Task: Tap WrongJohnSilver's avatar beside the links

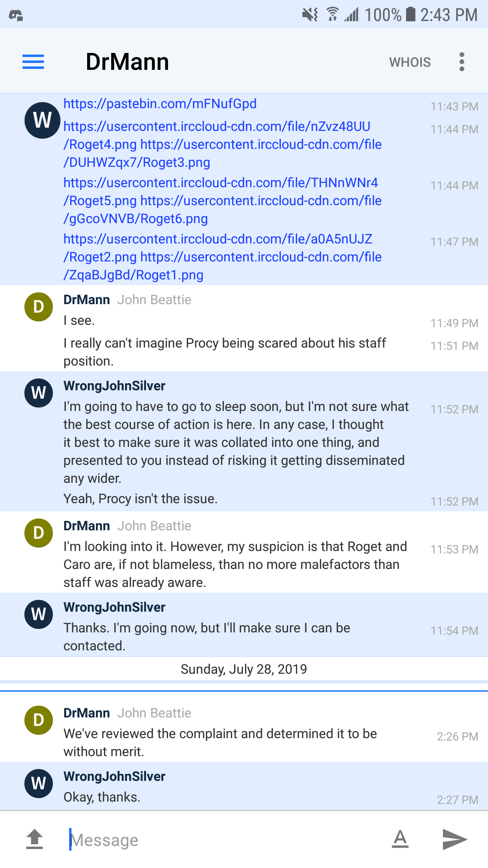Action: point(42,120)
